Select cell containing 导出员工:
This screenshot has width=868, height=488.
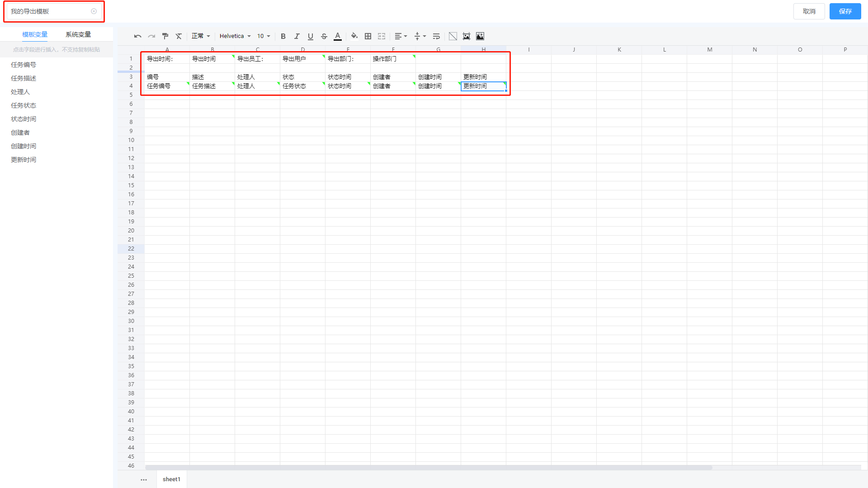(258, 59)
